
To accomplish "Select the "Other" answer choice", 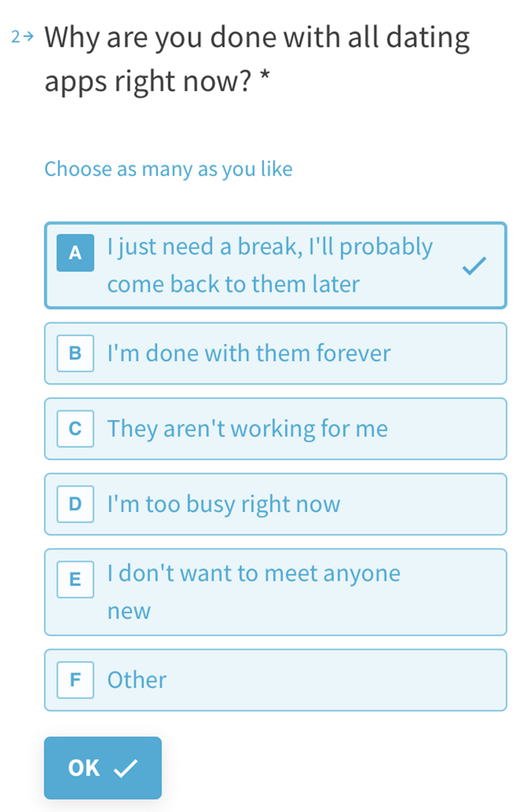I will (x=275, y=680).
